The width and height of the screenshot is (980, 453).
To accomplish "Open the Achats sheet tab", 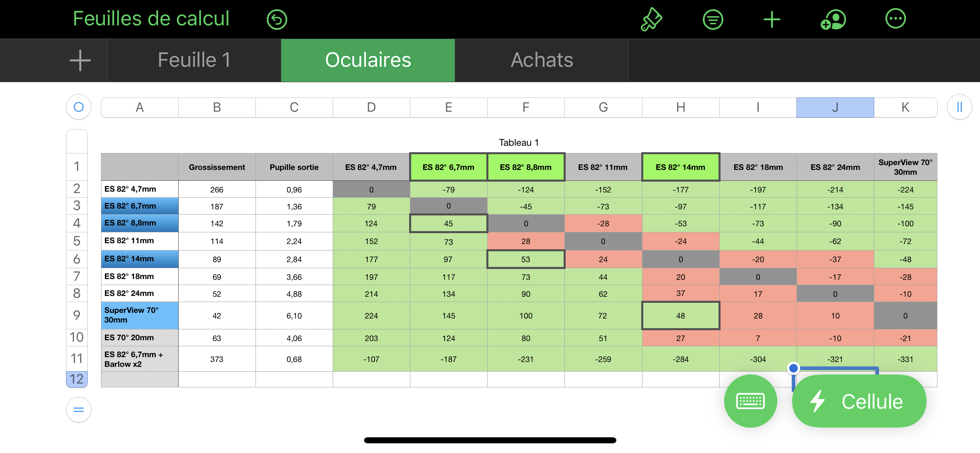I will tap(541, 60).
